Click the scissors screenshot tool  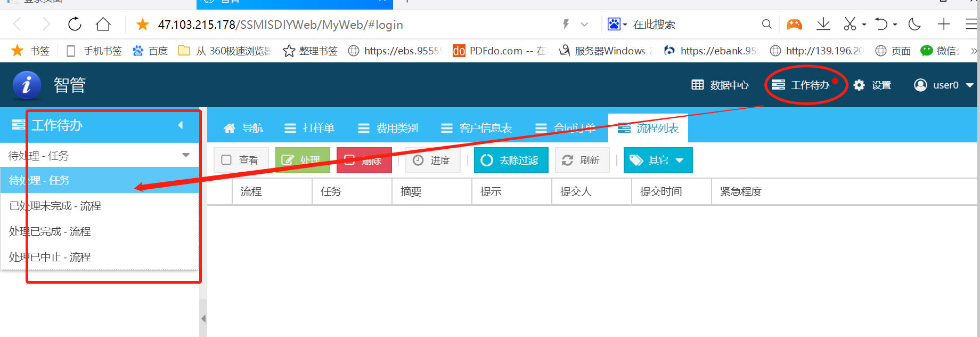pos(850,24)
